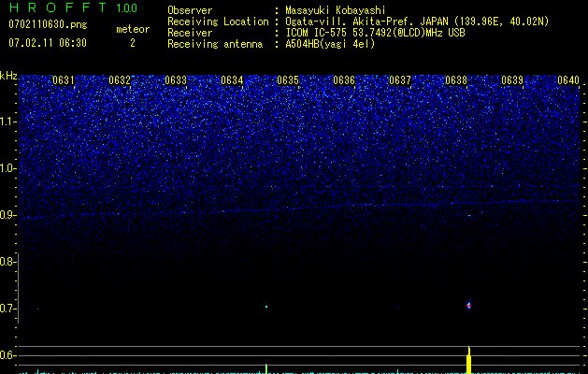This screenshot has width=588, height=374.
Task: Click the HROFFT 1.0.0 title text
Action: click(x=73, y=7)
